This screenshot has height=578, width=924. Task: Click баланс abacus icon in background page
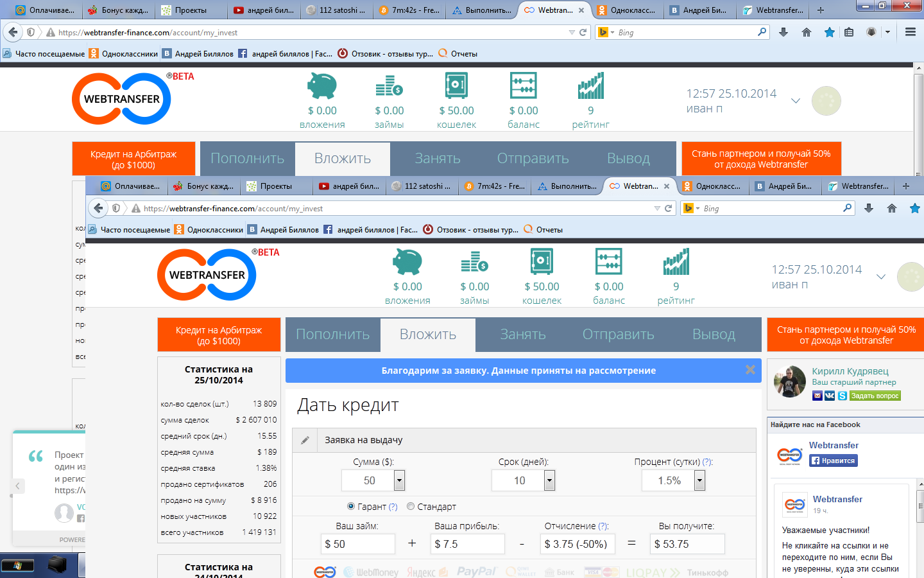(524, 85)
